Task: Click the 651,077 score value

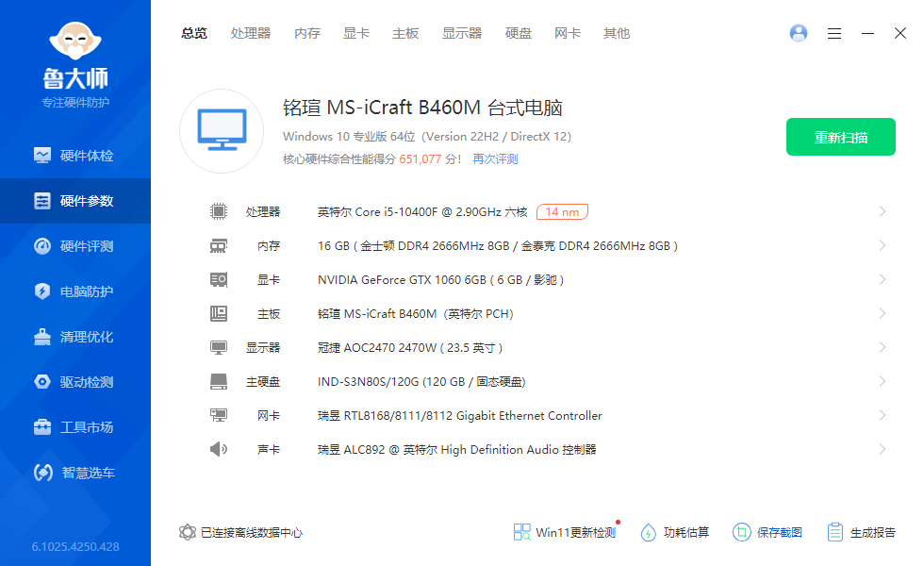Action: (x=421, y=159)
